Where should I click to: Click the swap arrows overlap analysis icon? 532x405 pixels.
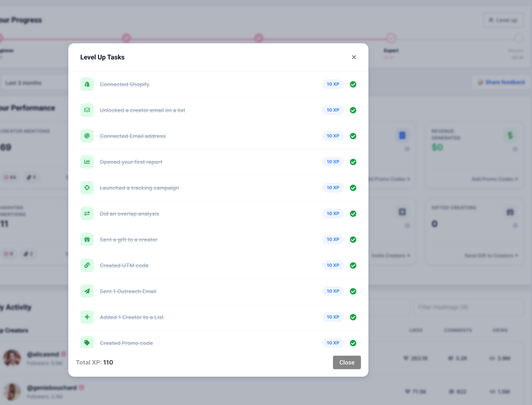87,214
